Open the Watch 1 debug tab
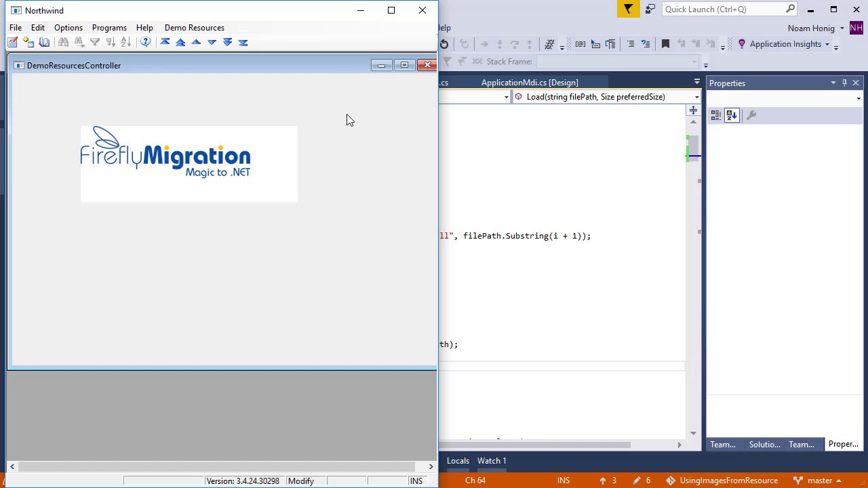This screenshot has height=488, width=868. (x=492, y=461)
